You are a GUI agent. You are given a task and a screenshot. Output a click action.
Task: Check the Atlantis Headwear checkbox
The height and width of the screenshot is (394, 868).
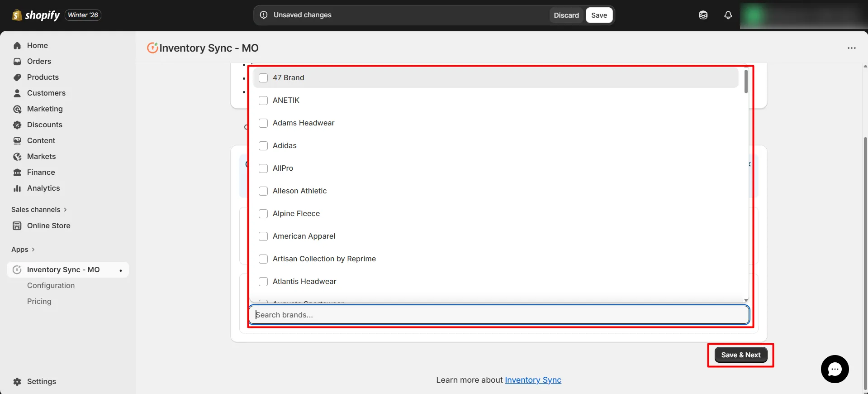263,282
